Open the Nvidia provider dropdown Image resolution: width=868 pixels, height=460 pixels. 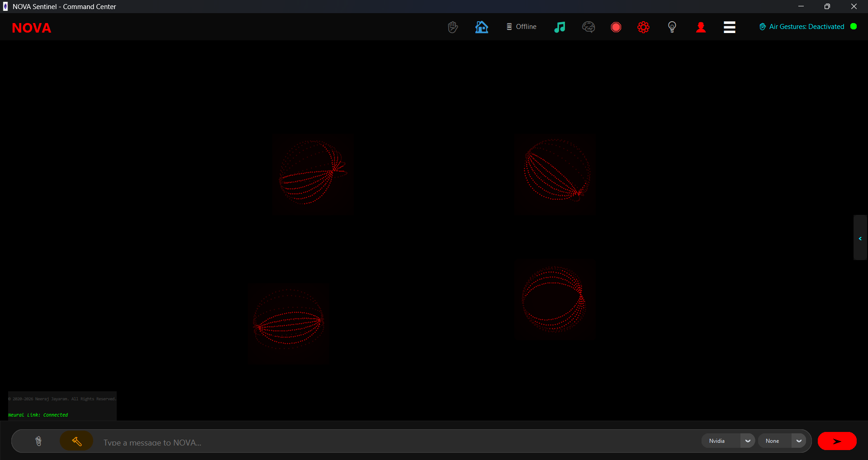728,441
